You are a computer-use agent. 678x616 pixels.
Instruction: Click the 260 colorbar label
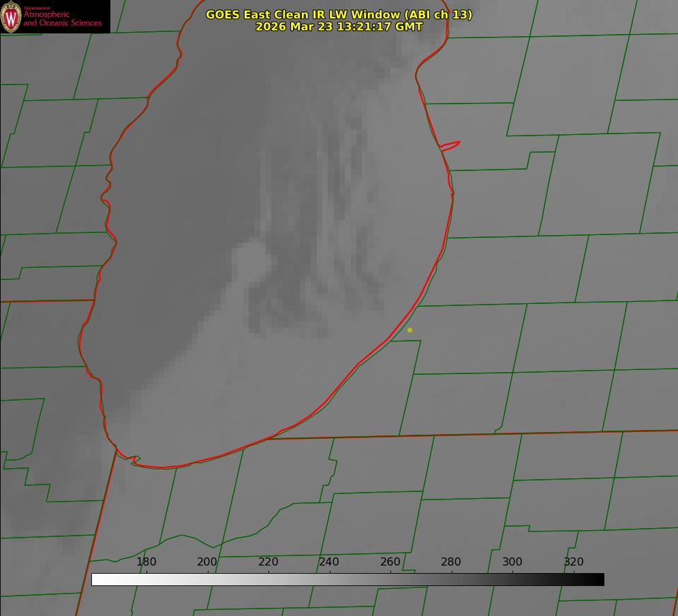tap(390, 561)
